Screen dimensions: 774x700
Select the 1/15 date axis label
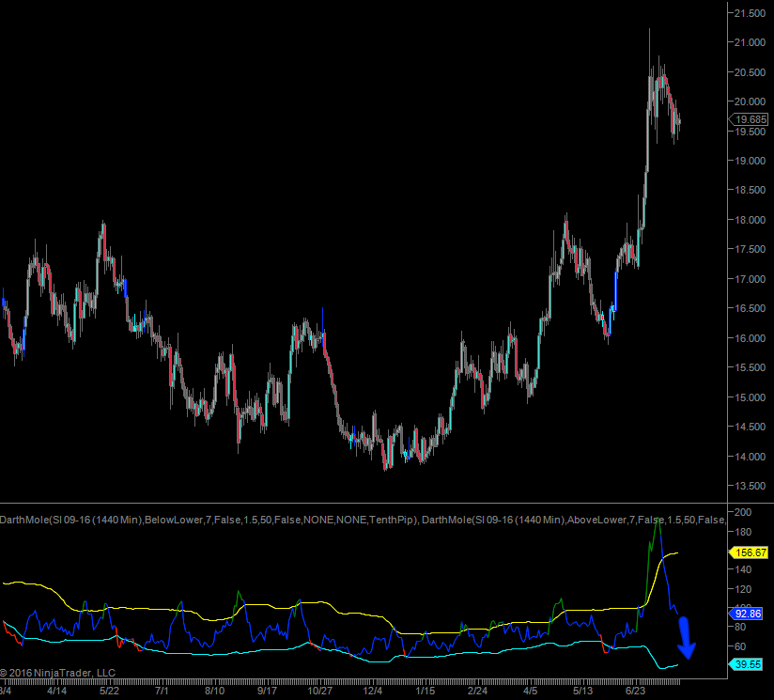click(x=426, y=691)
